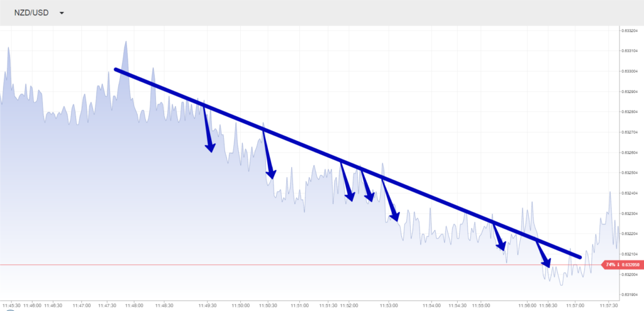Click the 0.633204 price axis label
This screenshot has width=644, height=311.
[x=630, y=30]
